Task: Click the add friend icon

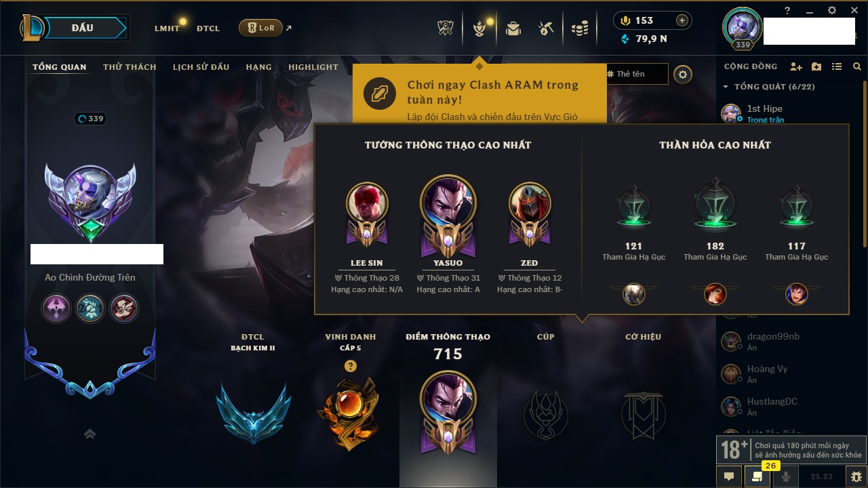Action: (796, 66)
